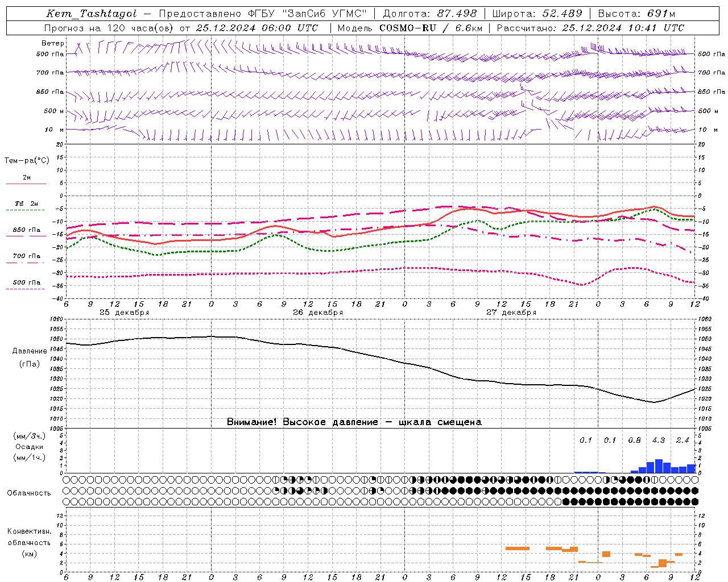Image resolution: width=728 pixels, height=582 pixels.
Task: Click 'Внимание! Высокое давление – шкала смещена' notice
Action: (354, 422)
